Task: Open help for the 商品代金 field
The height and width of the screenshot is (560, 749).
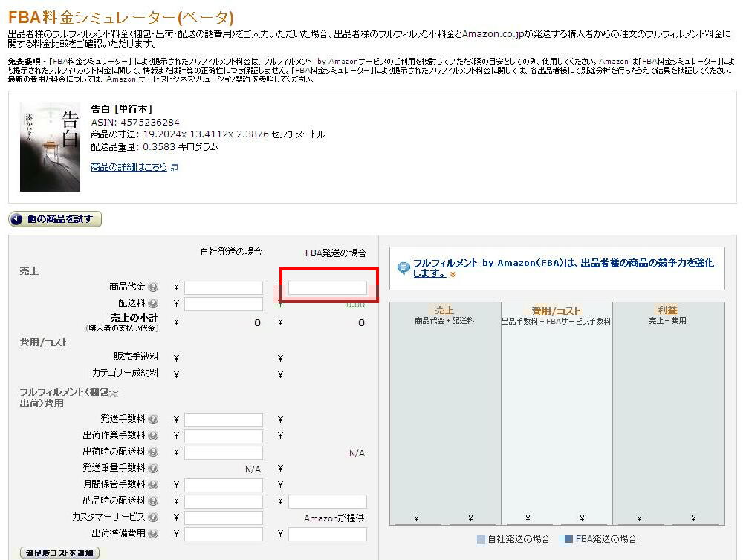Action: pyautogui.click(x=152, y=286)
